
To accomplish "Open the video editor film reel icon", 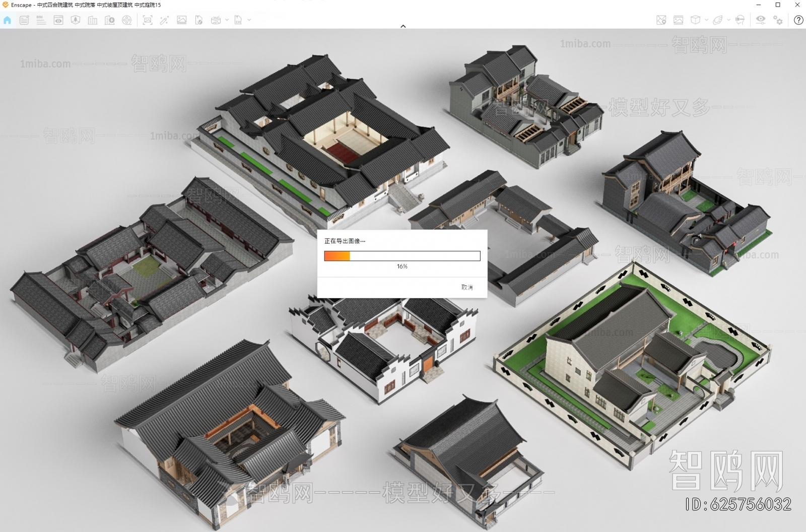I will tap(127, 20).
